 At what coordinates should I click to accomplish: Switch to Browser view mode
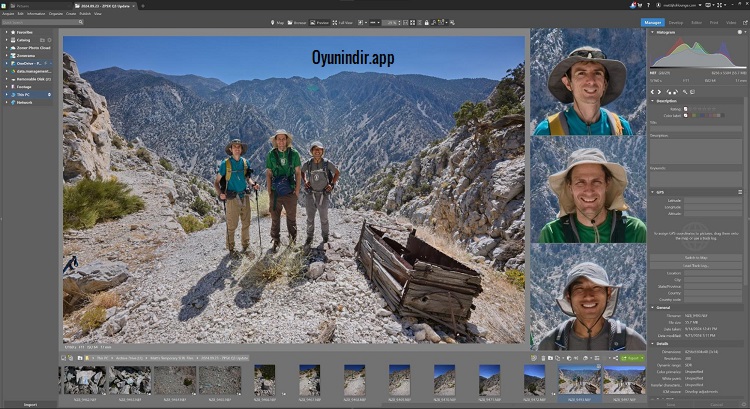(297, 22)
